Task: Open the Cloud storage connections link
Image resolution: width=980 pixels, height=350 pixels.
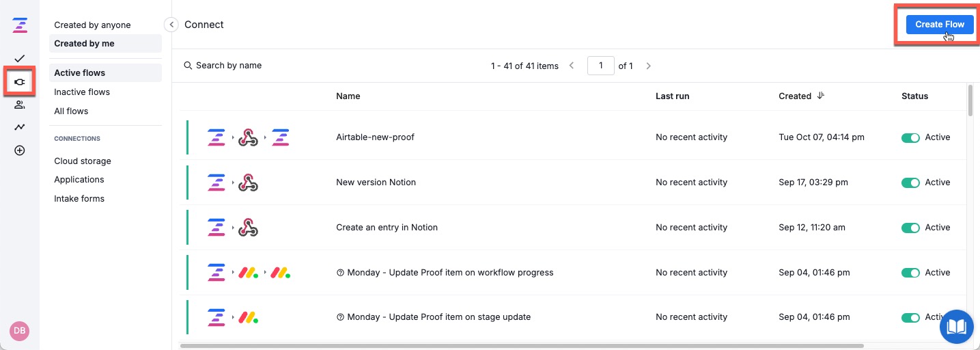Action: [x=83, y=161]
